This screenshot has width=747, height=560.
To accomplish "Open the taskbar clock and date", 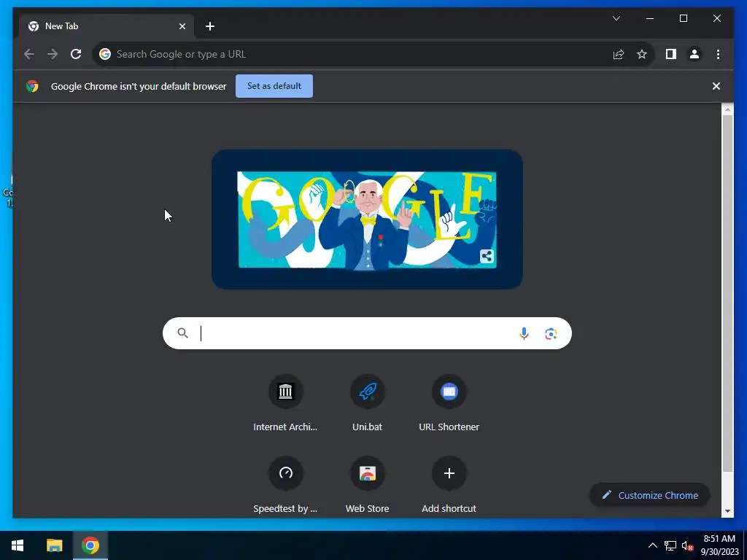I will click(x=719, y=545).
